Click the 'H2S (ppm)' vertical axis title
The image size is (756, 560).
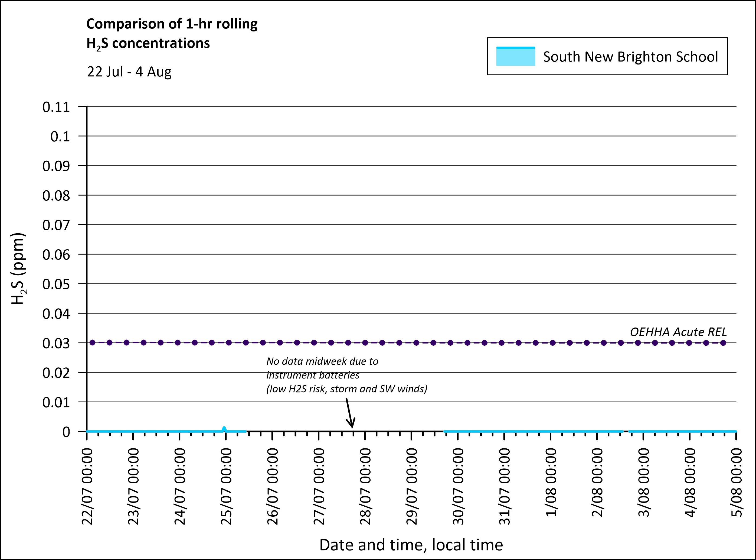(18, 268)
